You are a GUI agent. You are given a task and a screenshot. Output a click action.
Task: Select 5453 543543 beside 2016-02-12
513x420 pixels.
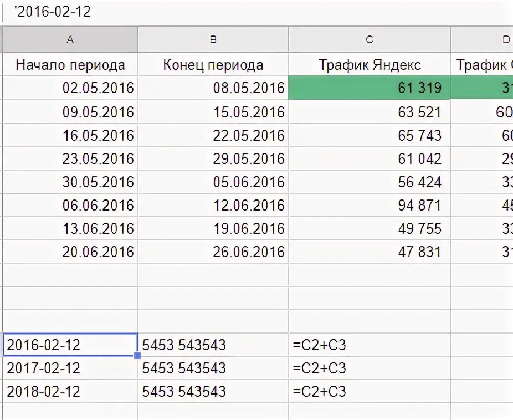(213, 345)
